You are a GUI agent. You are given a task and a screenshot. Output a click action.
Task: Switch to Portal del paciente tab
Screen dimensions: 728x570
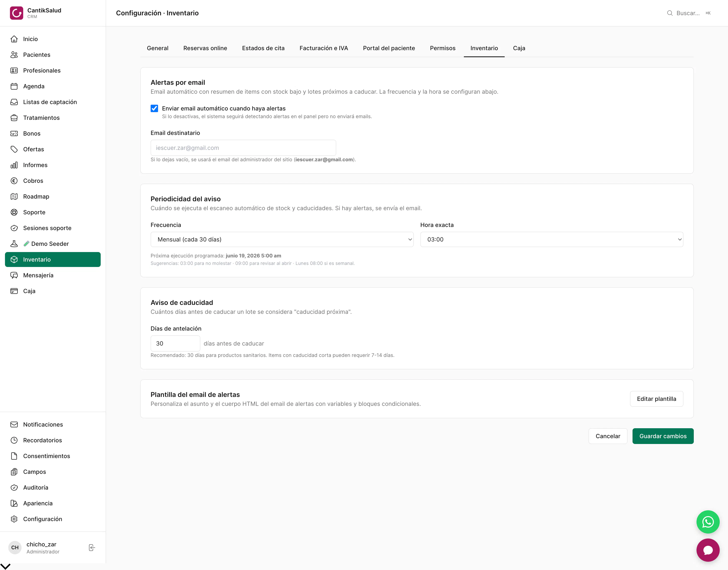coord(389,48)
